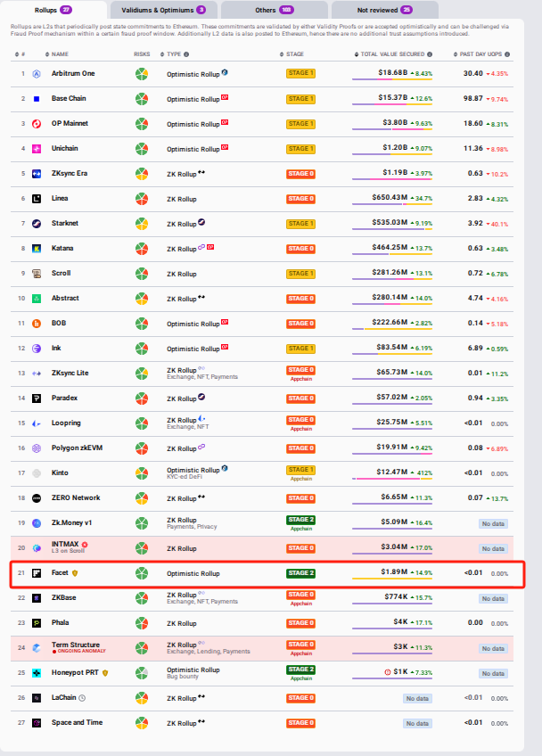Click the $18.68B value for Arbitrum One
The width and height of the screenshot is (542, 756).
[x=392, y=73]
